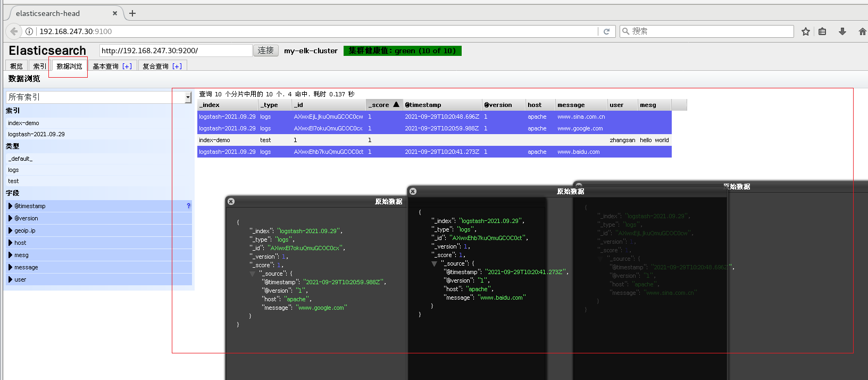Screen dimensions: 868x380
Task: Open the index-demo row with zhangsan
Action: coord(434,140)
